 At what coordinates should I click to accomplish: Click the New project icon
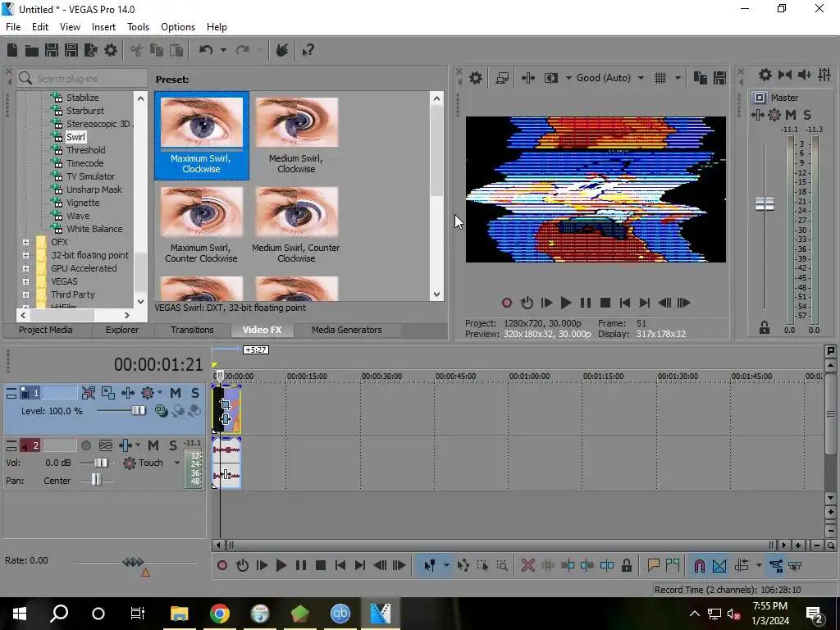(x=12, y=50)
